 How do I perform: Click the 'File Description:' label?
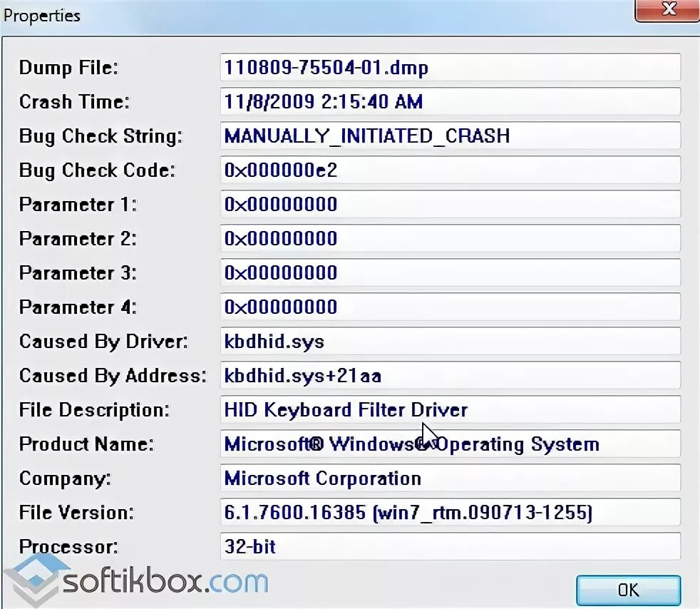[x=95, y=410]
